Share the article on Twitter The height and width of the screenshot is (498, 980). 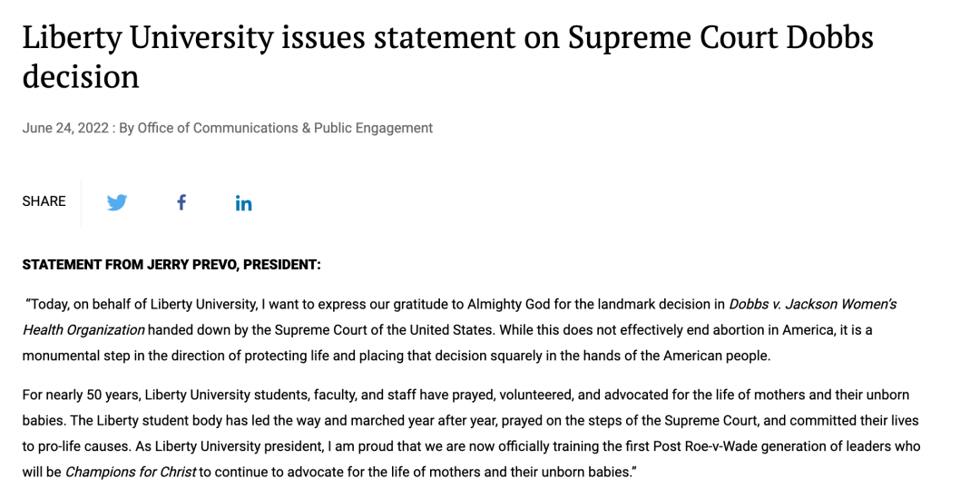pyautogui.click(x=117, y=202)
